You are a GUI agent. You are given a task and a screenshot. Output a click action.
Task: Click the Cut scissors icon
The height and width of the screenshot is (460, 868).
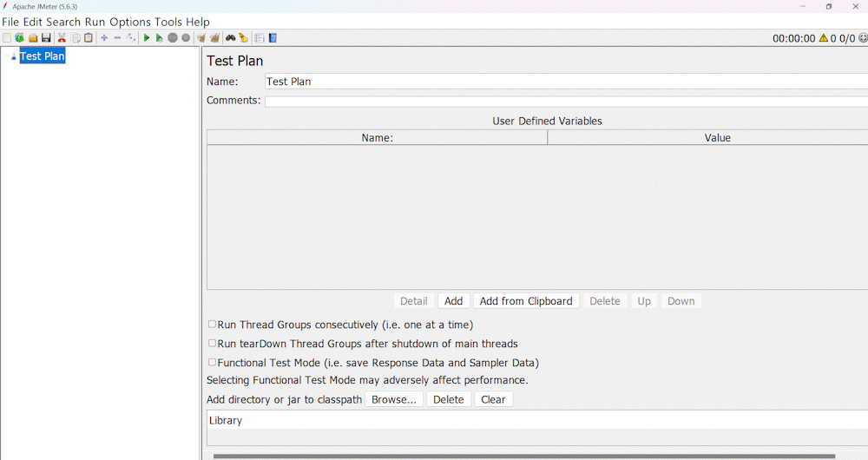pos(62,37)
